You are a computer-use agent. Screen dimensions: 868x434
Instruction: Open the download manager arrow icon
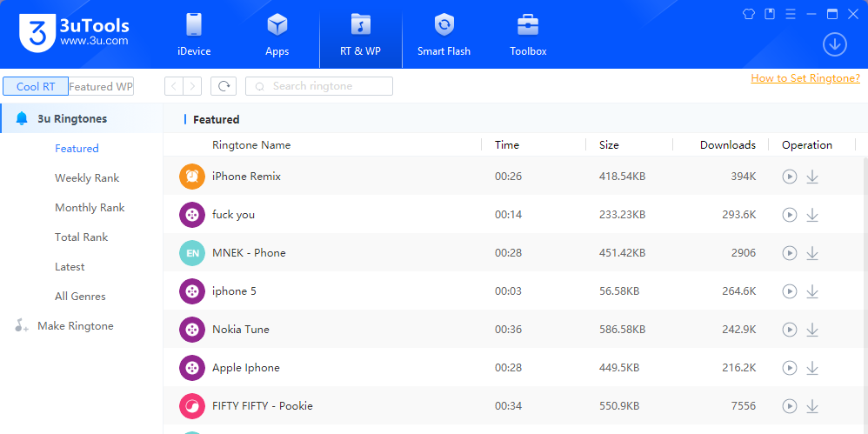[x=834, y=44]
